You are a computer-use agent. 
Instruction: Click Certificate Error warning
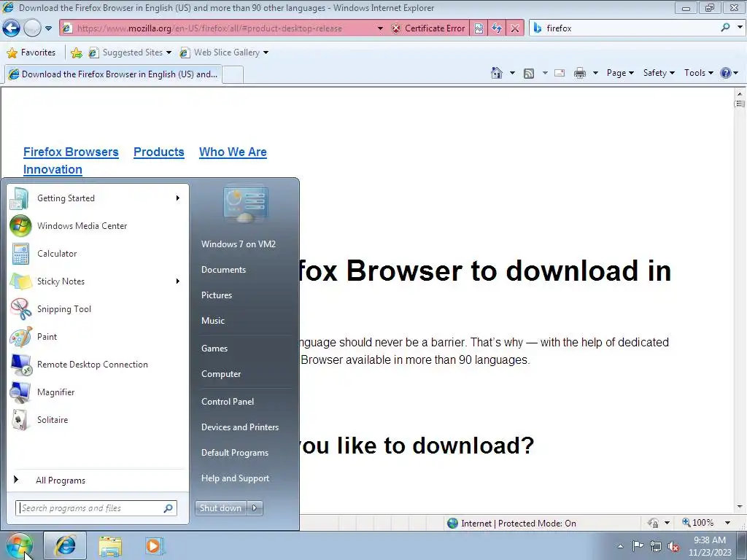(x=427, y=28)
